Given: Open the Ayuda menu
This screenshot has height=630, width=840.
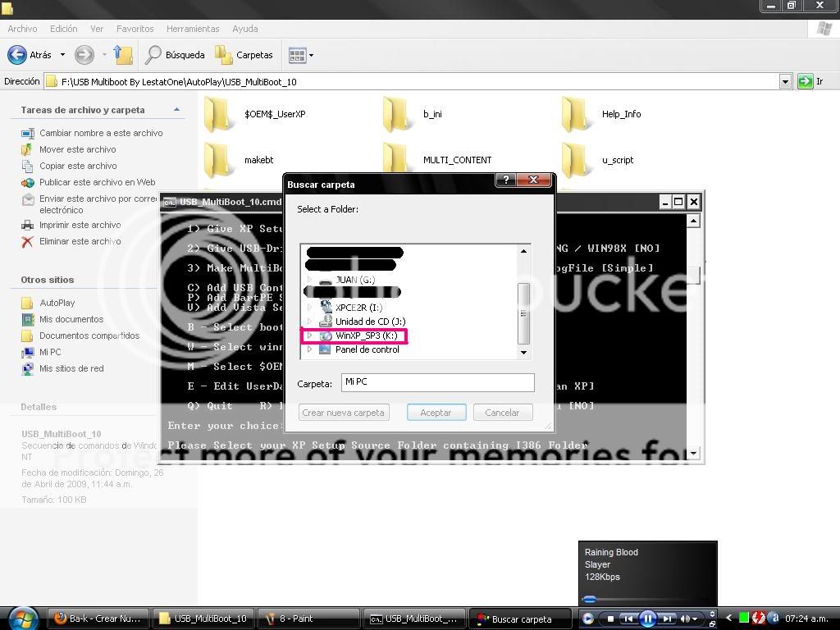Looking at the screenshot, I should [244, 29].
